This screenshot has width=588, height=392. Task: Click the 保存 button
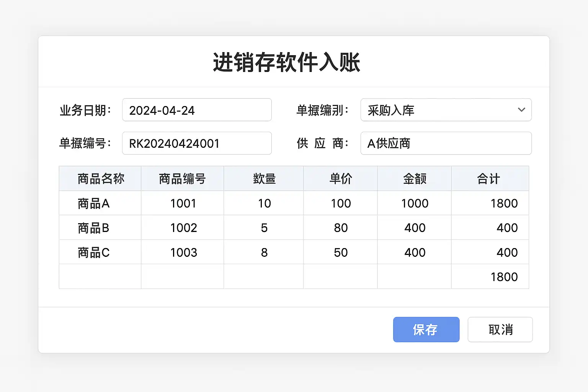click(x=426, y=330)
